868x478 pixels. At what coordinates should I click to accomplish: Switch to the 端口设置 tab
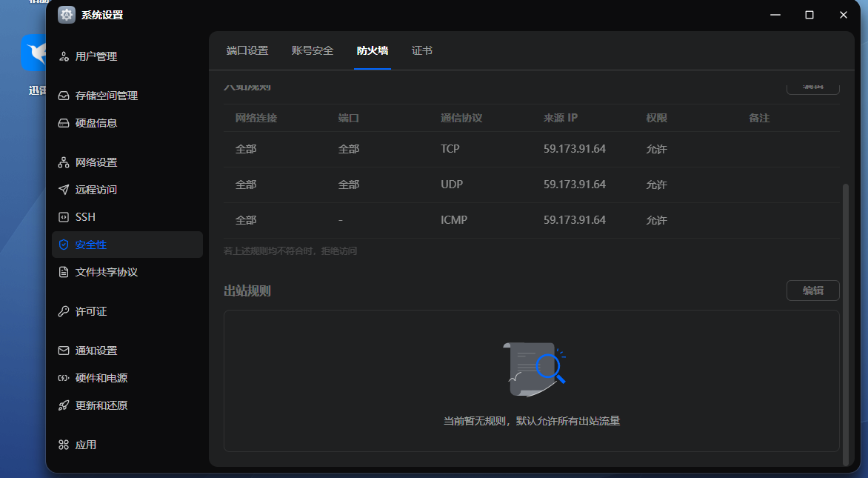[x=247, y=50]
